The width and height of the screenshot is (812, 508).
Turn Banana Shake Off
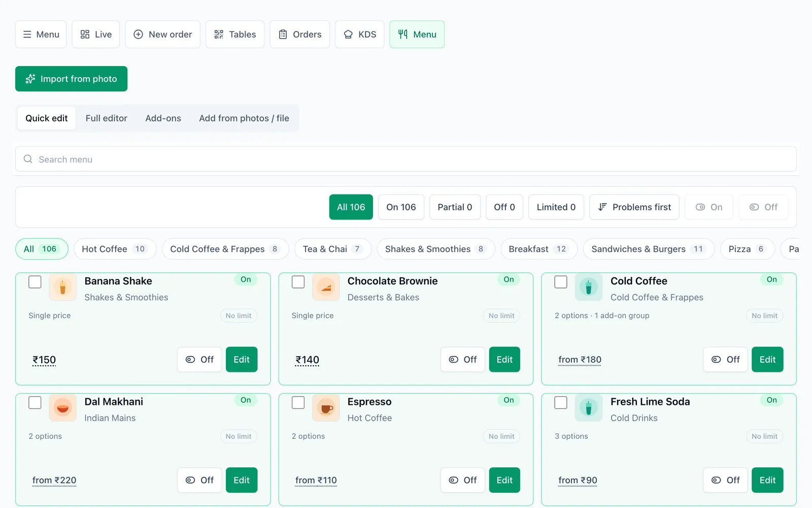point(199,360)
